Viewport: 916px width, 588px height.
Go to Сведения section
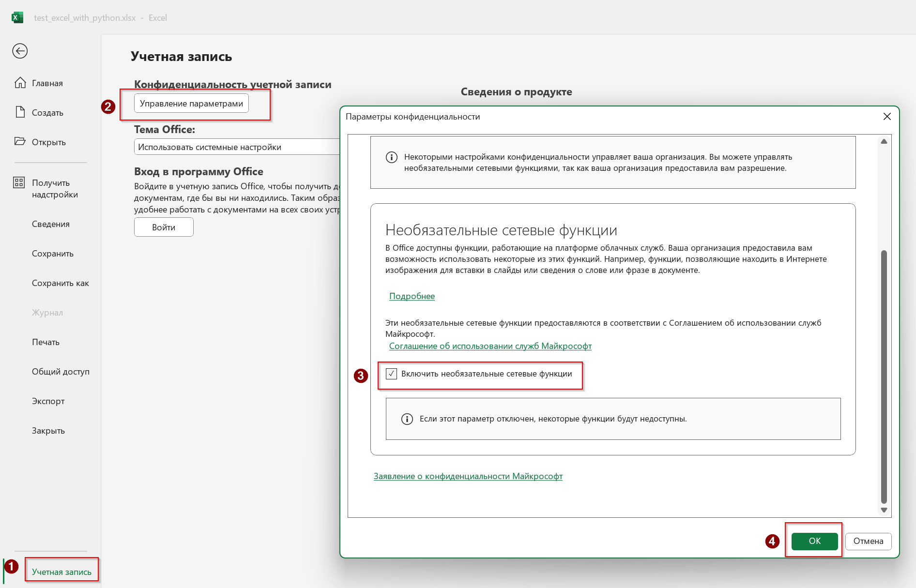[51, 224]
